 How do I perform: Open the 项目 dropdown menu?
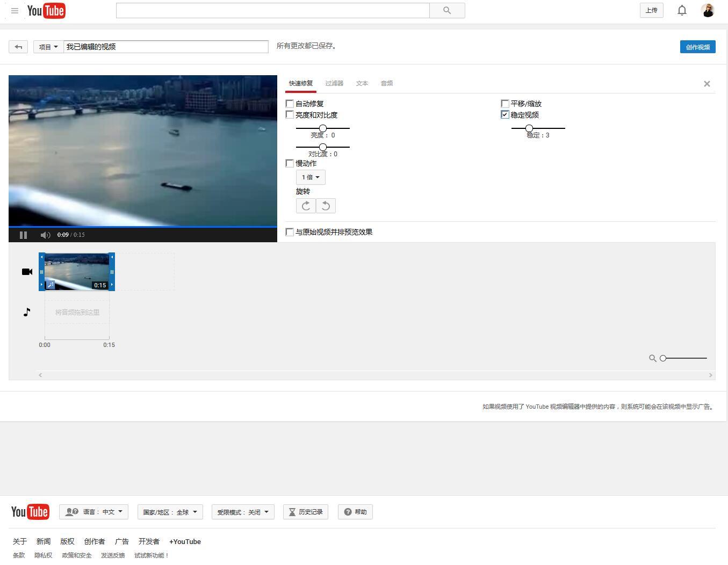pos(48,47)
